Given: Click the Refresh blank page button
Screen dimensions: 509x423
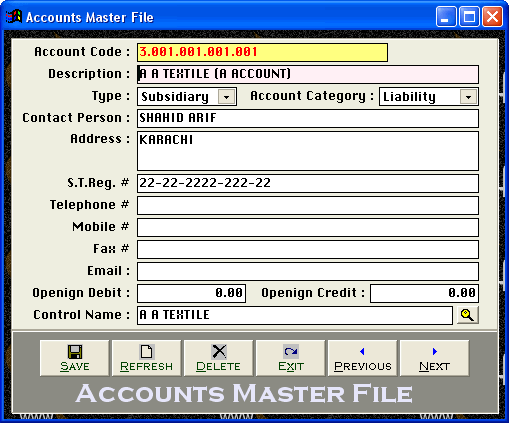Looking at the screenshot, I should [x=146, y=358].
